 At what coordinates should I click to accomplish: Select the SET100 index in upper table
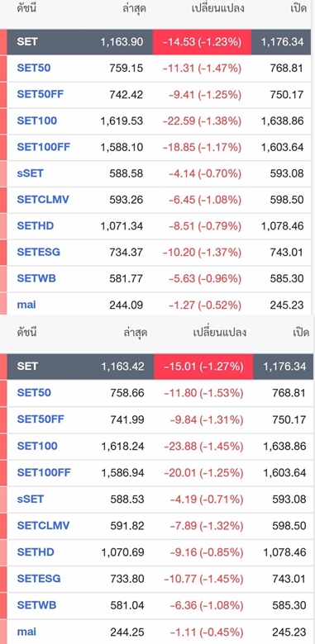coord(37,121)
